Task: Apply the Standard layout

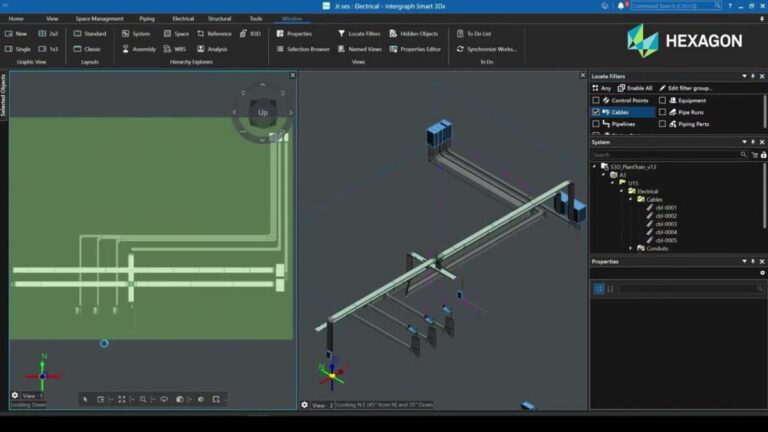Action: 90,34
